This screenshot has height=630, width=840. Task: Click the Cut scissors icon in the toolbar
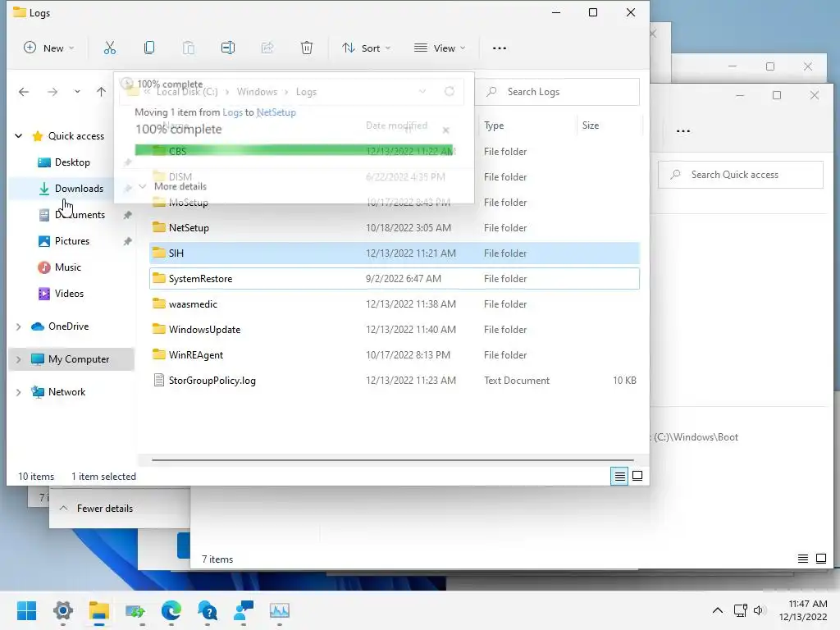click(110, 48)
